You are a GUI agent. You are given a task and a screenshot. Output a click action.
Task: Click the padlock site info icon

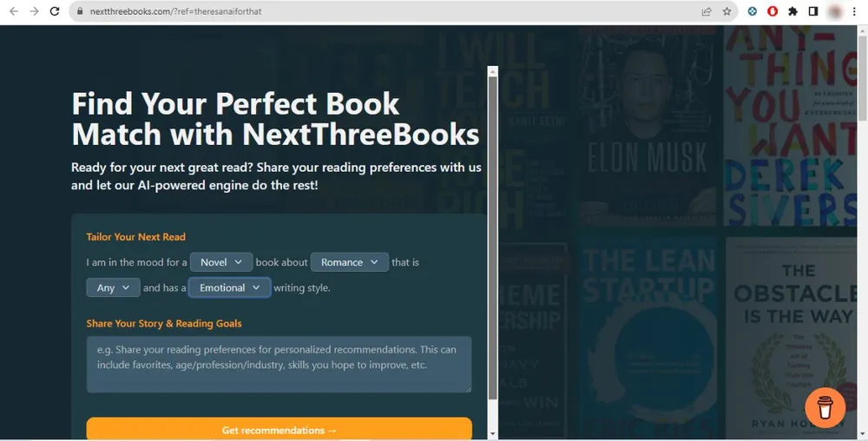(79, 12)
